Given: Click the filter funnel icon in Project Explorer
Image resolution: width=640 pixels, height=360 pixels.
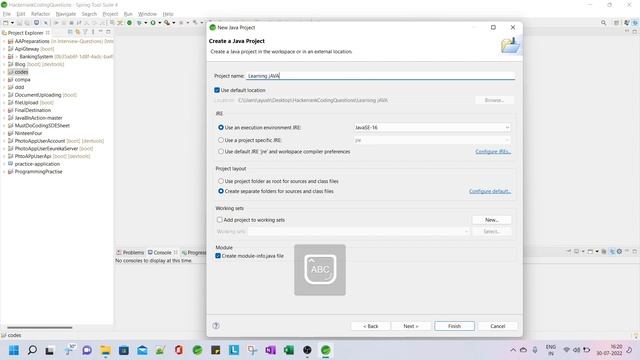Looking at the screenshot, I should coord(85,32).
